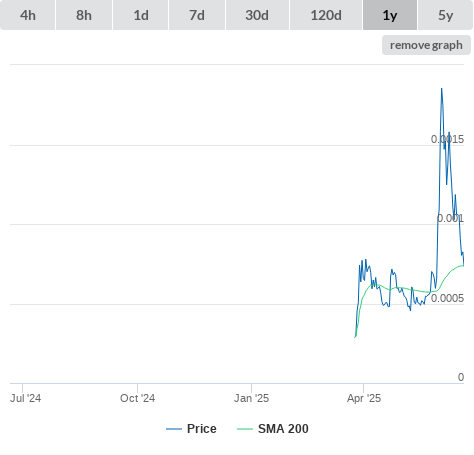
Task: Click the highest price peak on chart
Action: pyautogui.click(x=442, y=89)
